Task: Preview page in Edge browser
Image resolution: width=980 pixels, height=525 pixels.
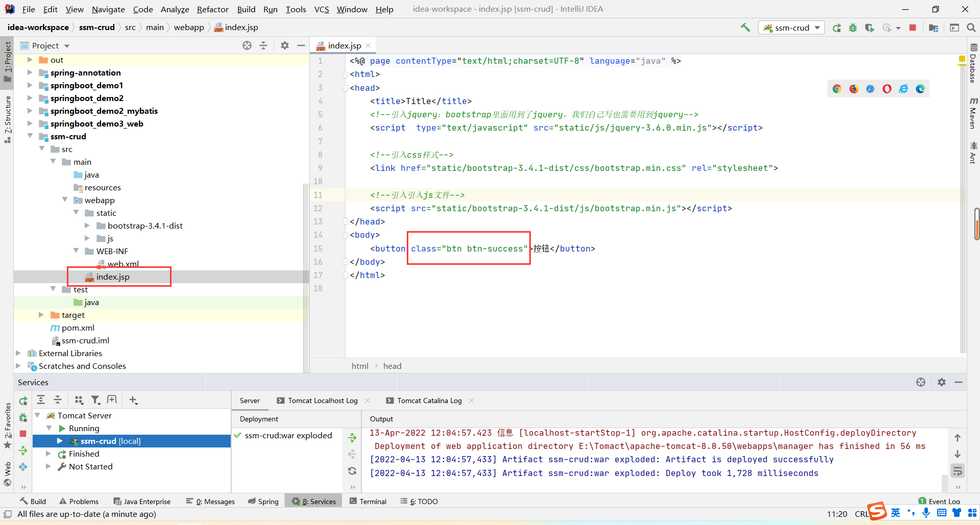Action: [x=920, y=89]
